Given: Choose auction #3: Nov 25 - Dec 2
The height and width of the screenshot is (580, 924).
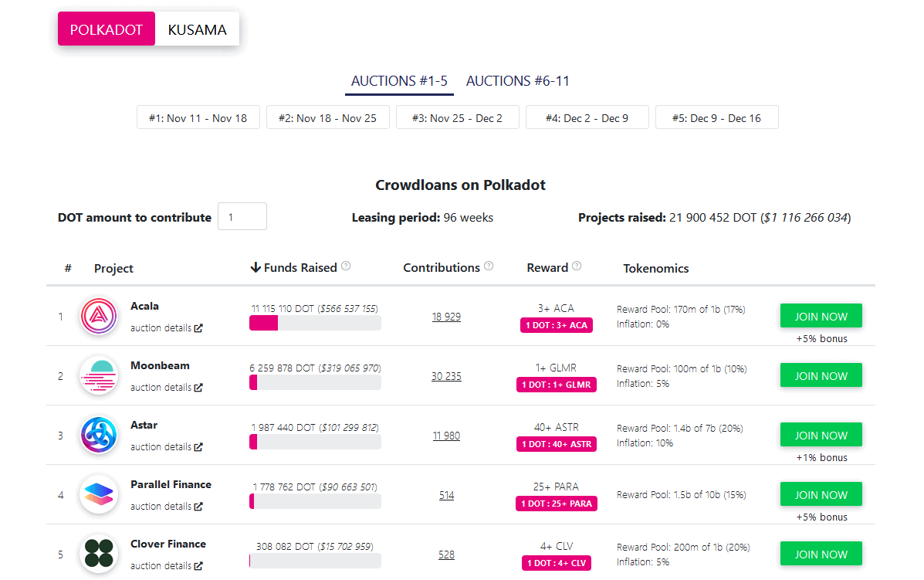Looking at the screenshot, I should pos(457,118).
